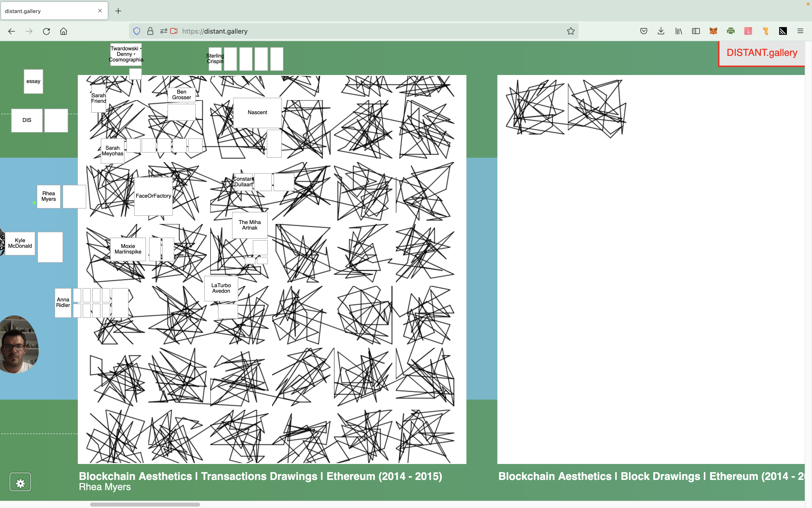Save page to Pocket

click(644, 31)
